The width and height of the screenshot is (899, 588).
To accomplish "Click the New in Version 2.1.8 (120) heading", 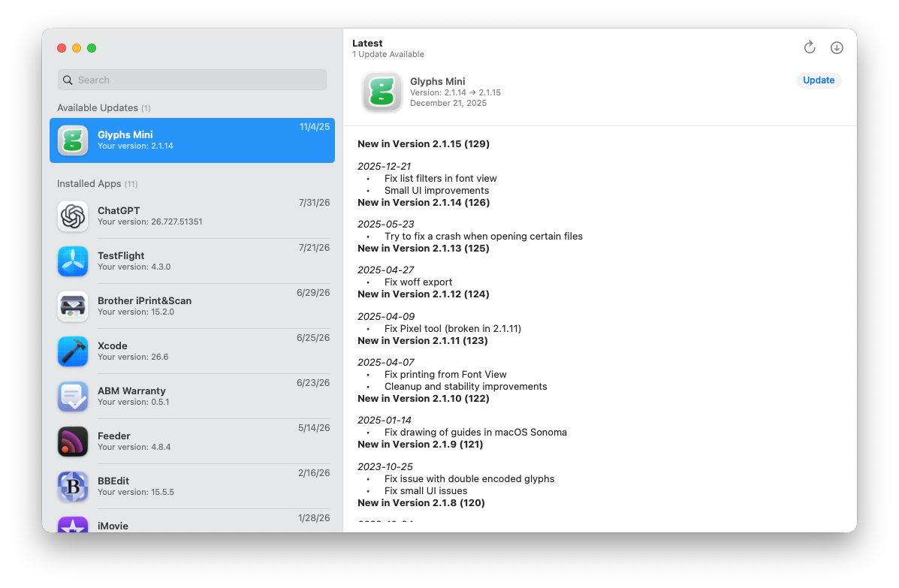I will (421, 502).
